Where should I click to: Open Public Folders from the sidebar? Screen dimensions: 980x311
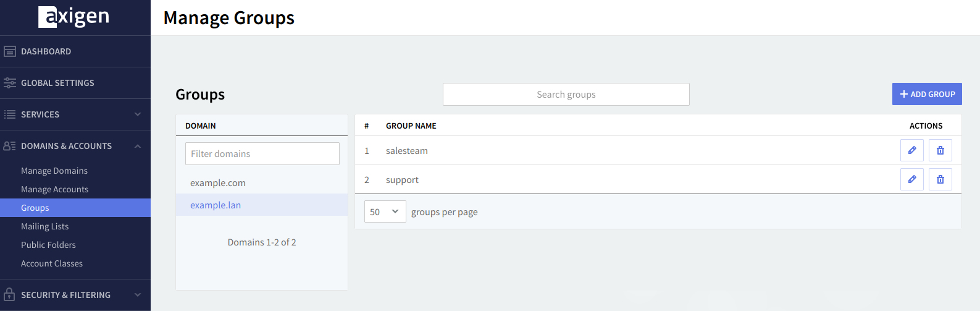48,245
